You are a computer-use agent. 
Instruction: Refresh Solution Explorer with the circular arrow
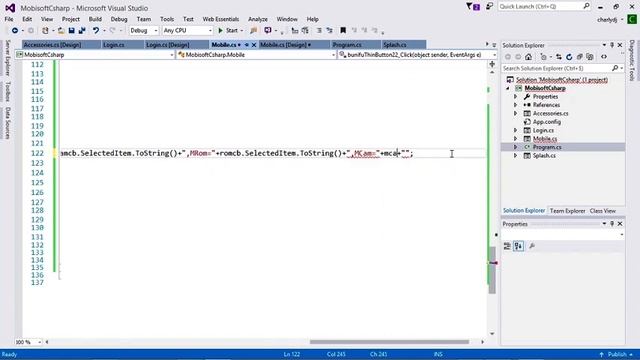pos(569,57)
